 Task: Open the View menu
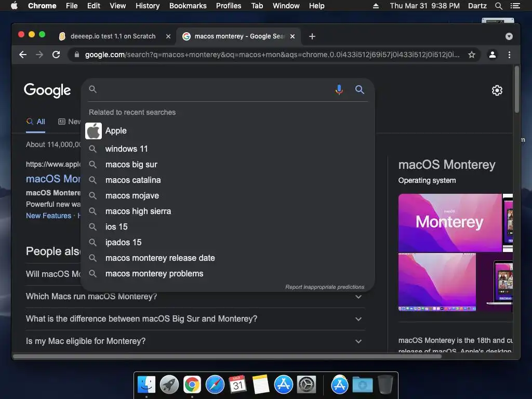118,6
